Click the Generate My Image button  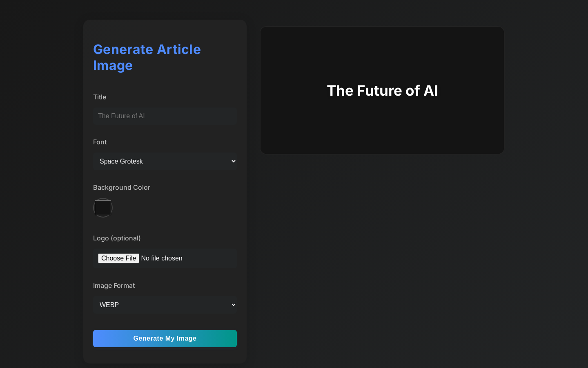[165, 339]
